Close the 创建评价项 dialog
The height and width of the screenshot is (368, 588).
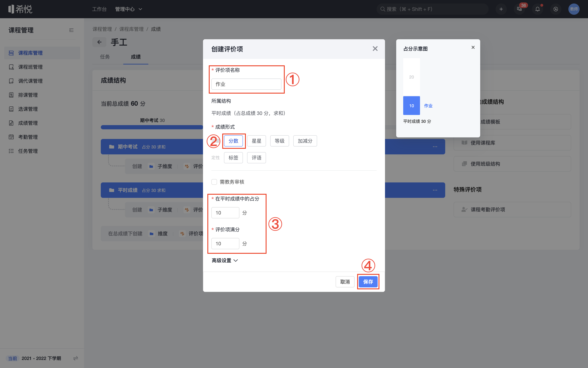coord(375,49)
